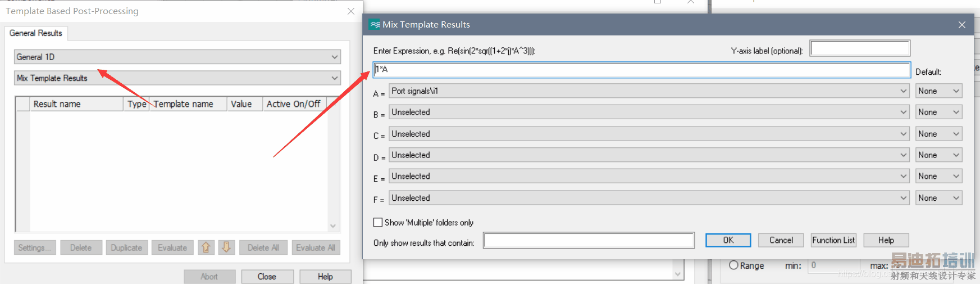Cancel the Mix Template Results dialog

click(x=781, y=240)
